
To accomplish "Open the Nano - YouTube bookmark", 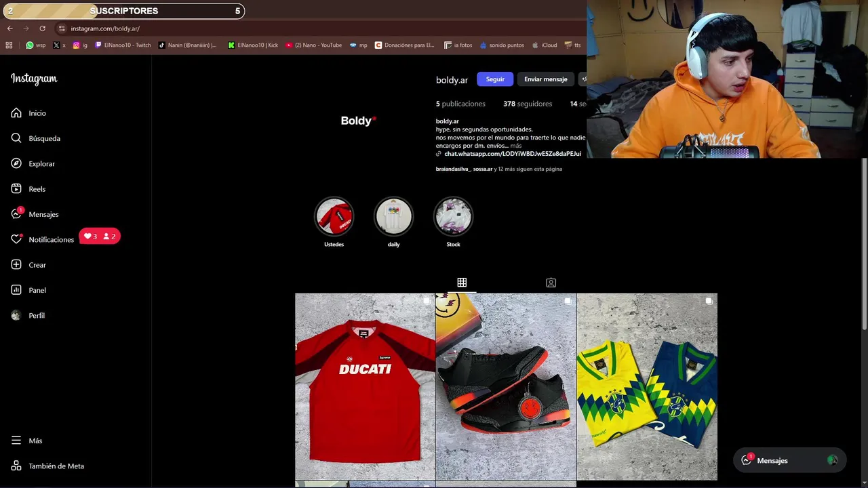I will [313, 45].
